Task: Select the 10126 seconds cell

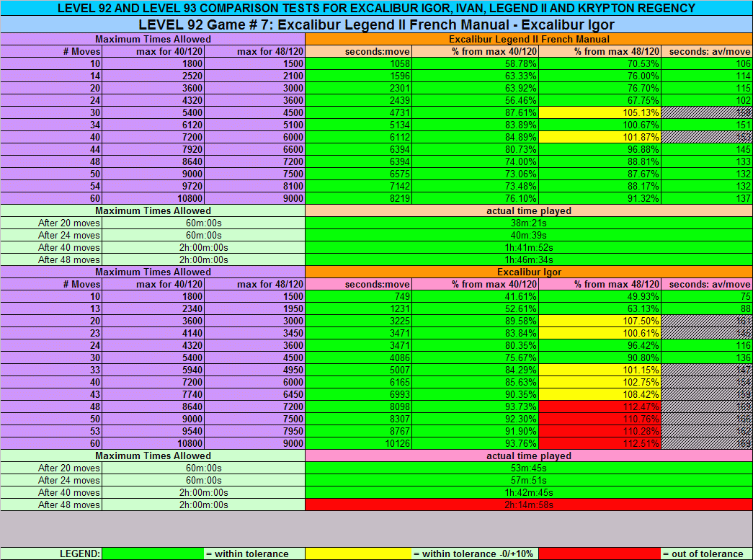Action: pos(358,443)
